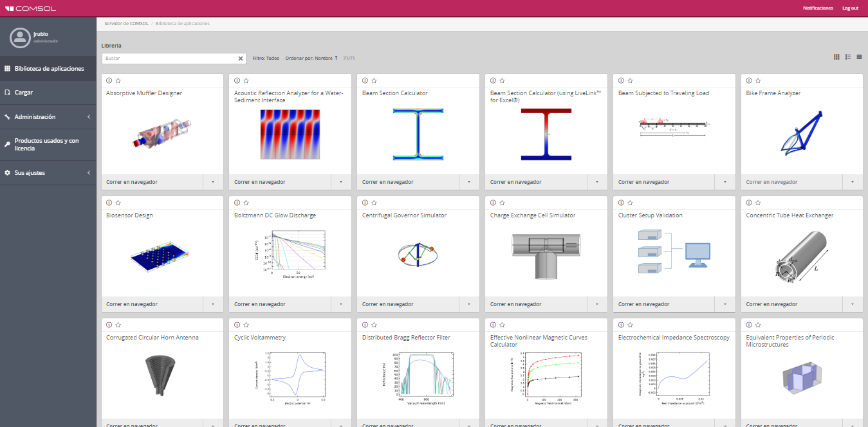Viewport: 868px width, 427px height.
Task: Open dropdown arrow beside Absorptive Muffler run button
Action: tap(213, 182)
